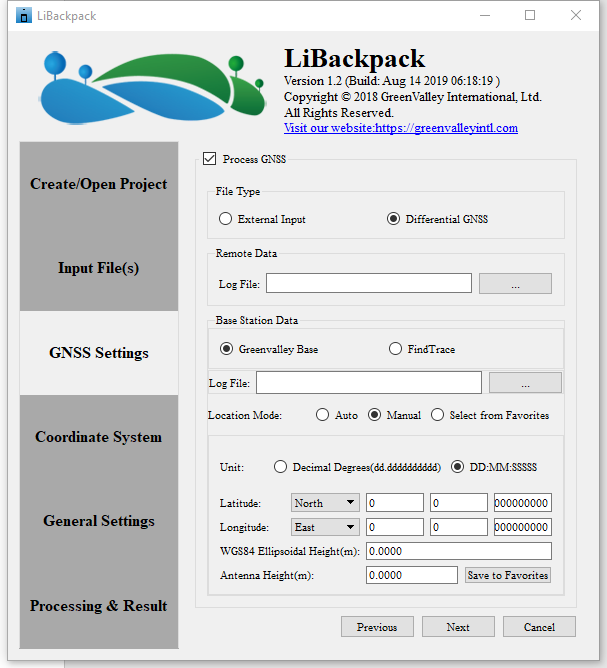607x668 pixels.
Task: Click the Latitude degrees field
Action: click(395, 503)
